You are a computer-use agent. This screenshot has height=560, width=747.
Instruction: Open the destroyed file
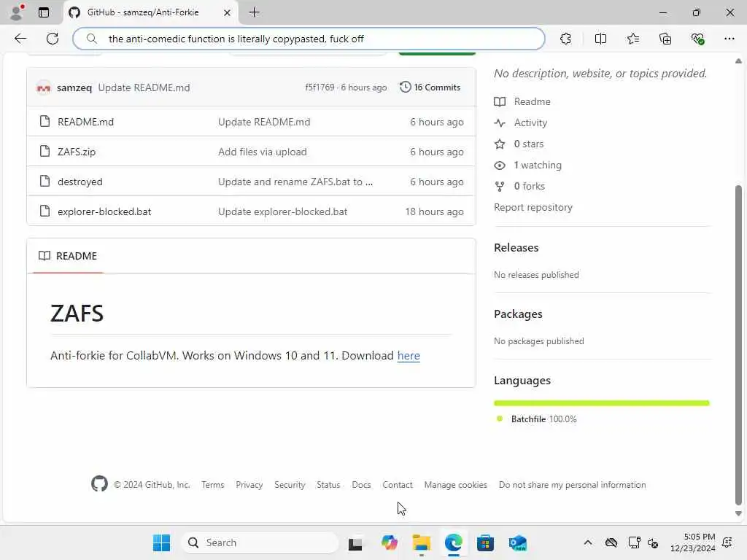80,182
